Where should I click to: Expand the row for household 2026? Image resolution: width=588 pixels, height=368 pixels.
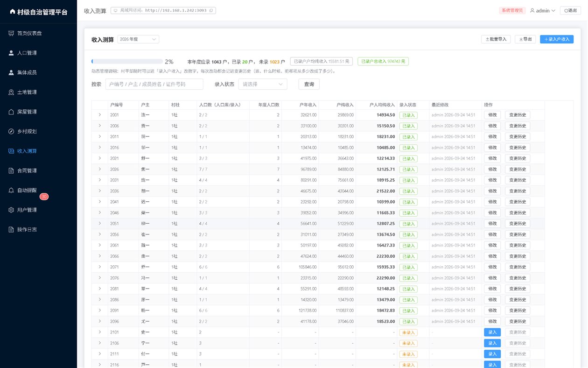click(99, 169)
